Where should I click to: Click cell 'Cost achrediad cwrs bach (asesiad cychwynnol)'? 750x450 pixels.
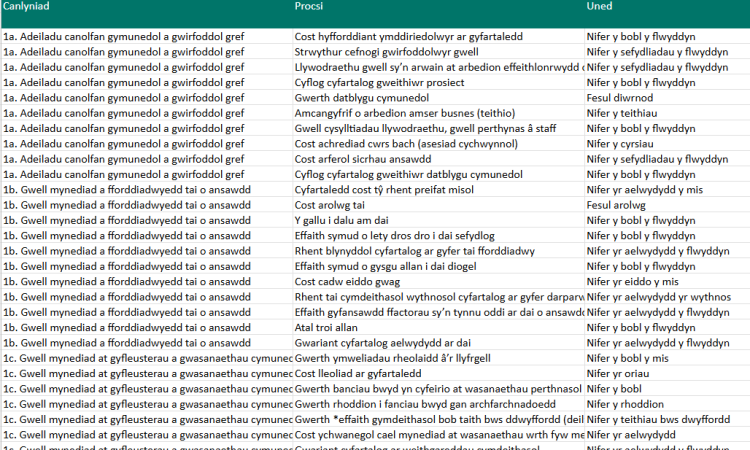click(439, 143)
